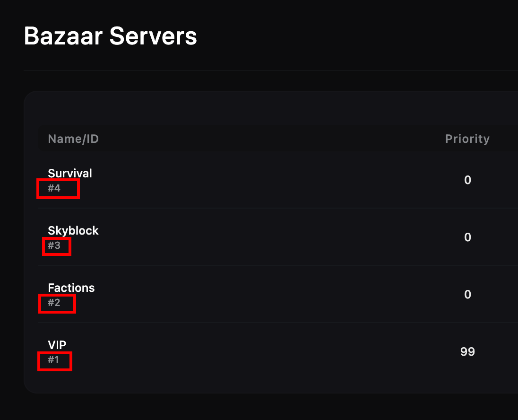Click Skyblock's priority value of 0

(467, 237)
